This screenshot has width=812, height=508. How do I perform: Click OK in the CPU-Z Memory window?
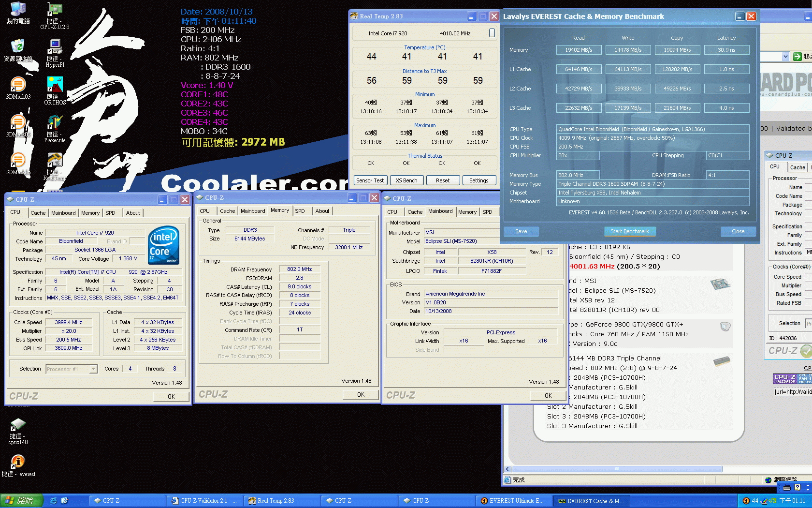[x=361, y=394]
